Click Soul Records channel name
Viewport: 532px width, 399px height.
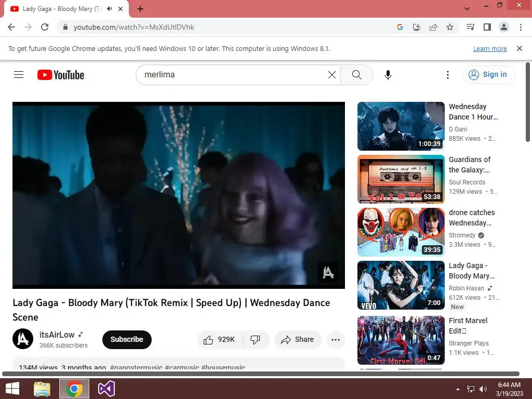[467, 182]
